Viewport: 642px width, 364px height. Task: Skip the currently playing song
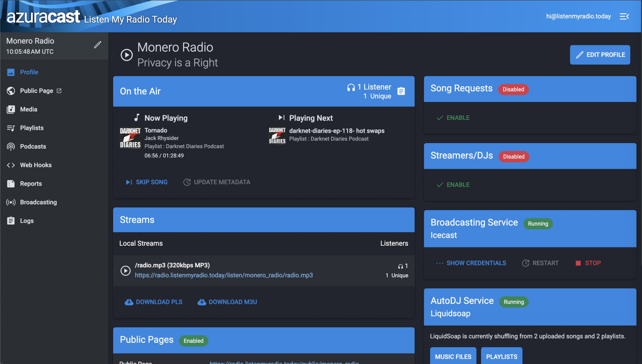pos(147,182)
